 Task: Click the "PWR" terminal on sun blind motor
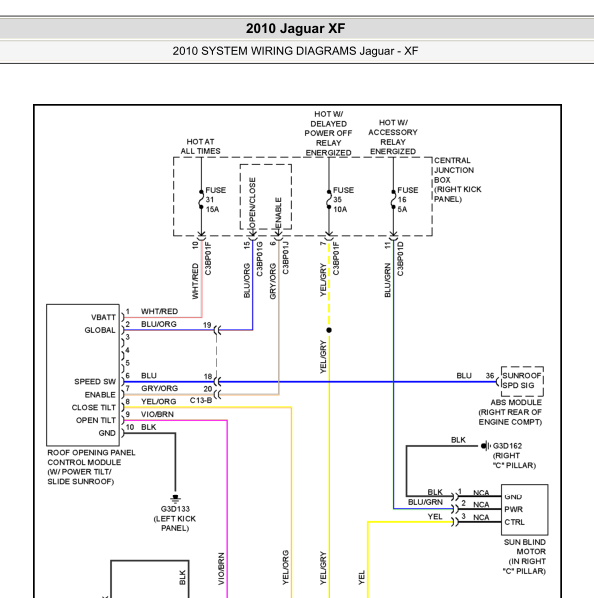click(514, 509)
